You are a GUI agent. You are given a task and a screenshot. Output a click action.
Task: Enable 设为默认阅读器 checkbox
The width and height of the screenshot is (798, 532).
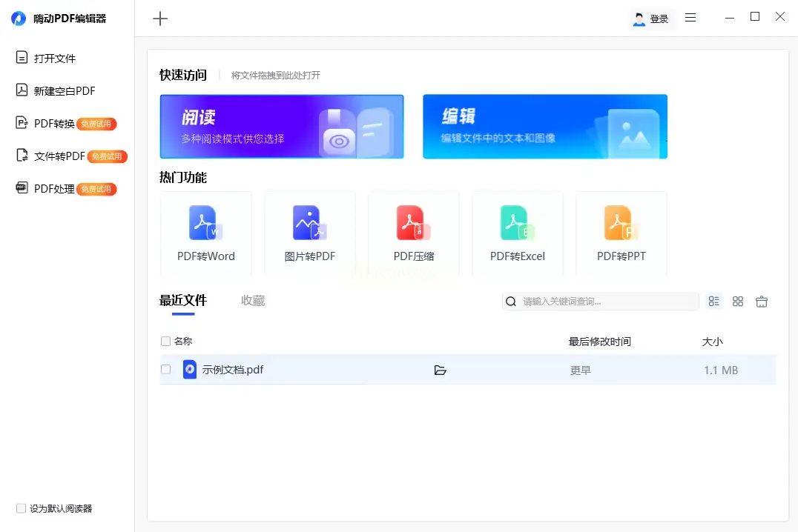pos(21,508)
